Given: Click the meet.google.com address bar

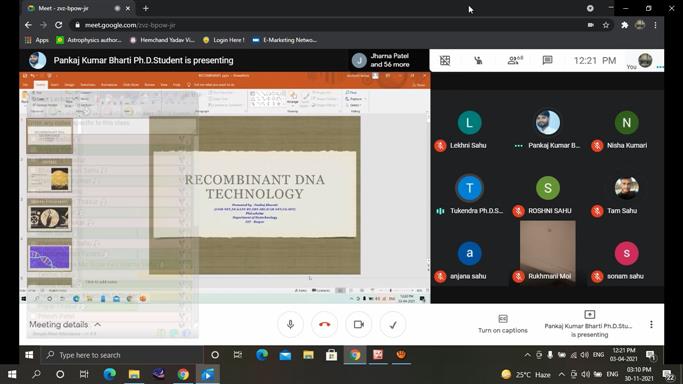Looking at the screenshot, I should pyautogui.click(x=327, y=25).
